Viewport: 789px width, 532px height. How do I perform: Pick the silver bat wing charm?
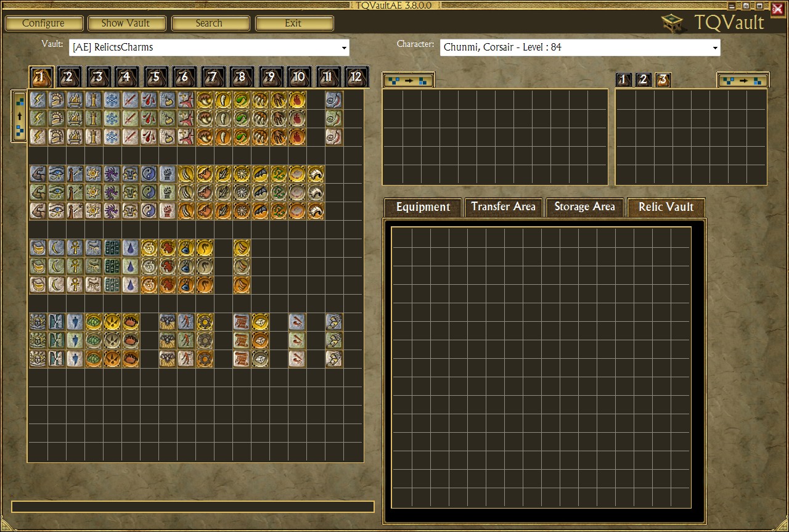pyautogui.click(x=260, y=192)
